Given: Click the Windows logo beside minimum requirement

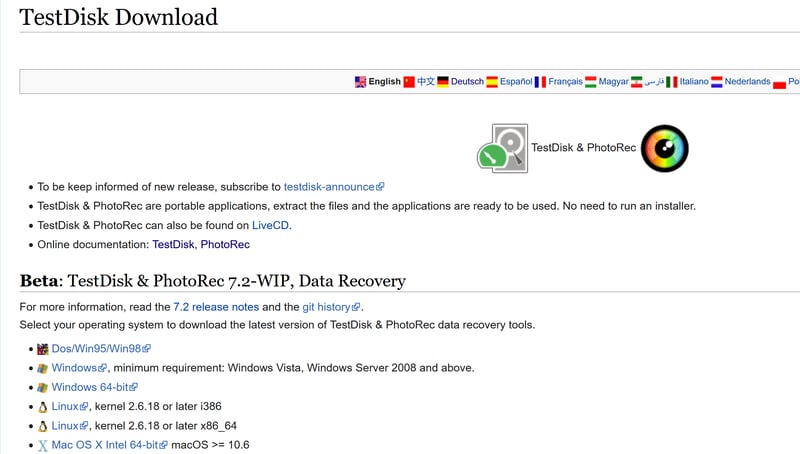Looking at the screenshot, I should [43, 368].
